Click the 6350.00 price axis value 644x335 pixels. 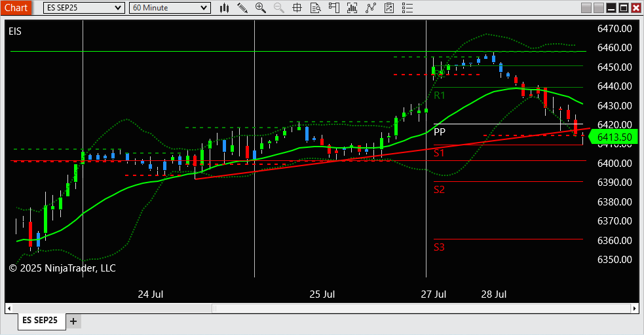click(615, 259)
